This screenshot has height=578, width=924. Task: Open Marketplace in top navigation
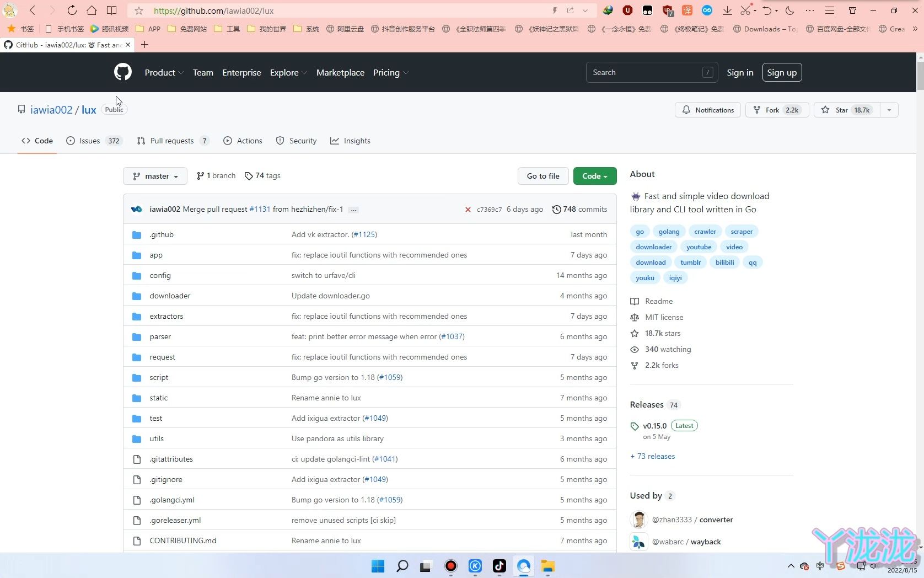click(340, 72)
